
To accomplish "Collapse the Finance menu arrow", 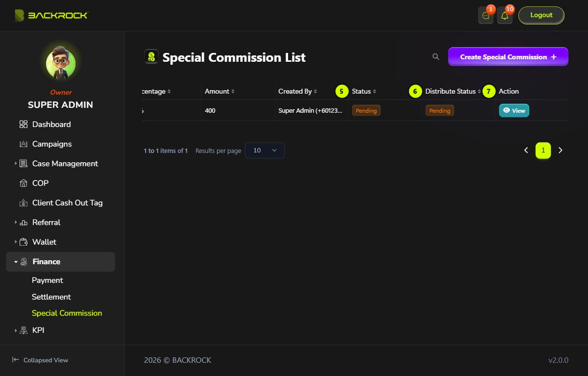I will 16,262.
